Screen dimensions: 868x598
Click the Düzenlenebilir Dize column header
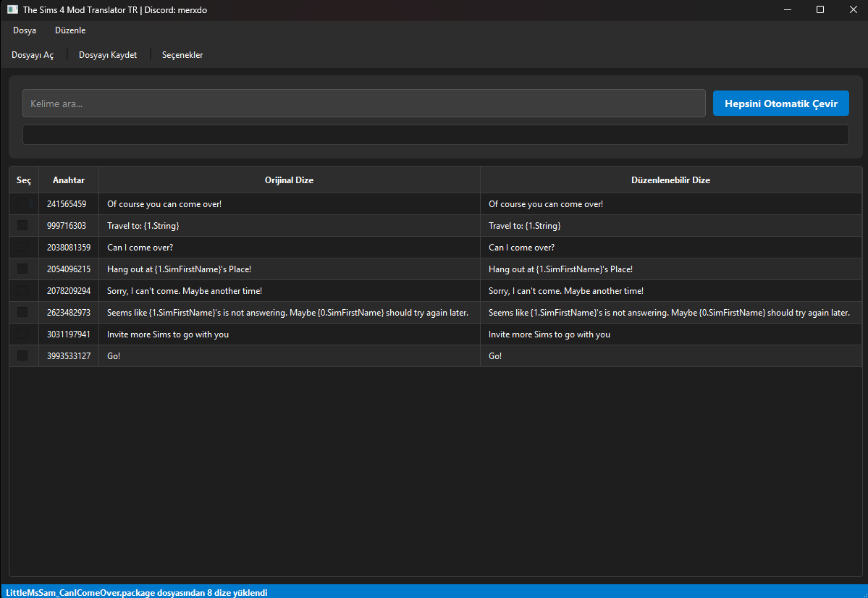tap(670, 180)
